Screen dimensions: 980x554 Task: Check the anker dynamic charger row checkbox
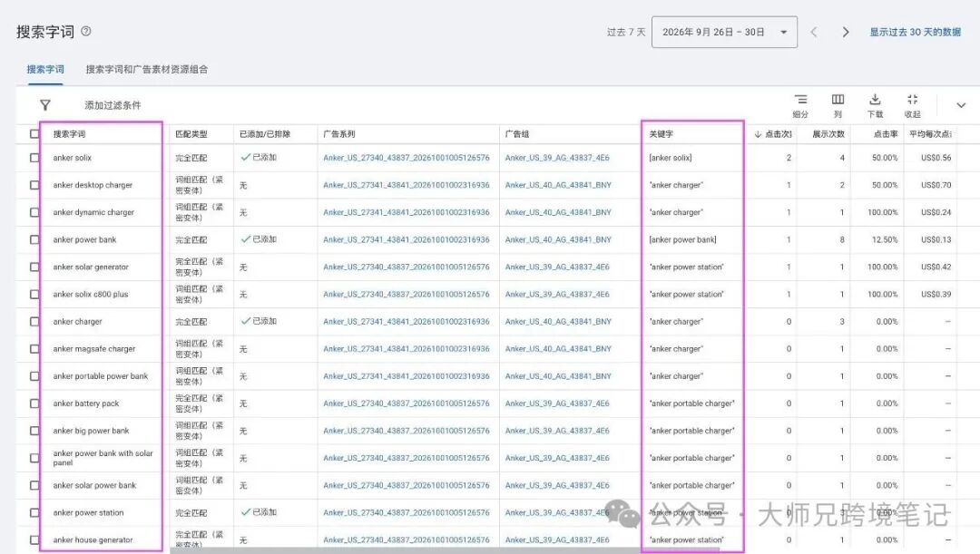[x=34, y=212]
